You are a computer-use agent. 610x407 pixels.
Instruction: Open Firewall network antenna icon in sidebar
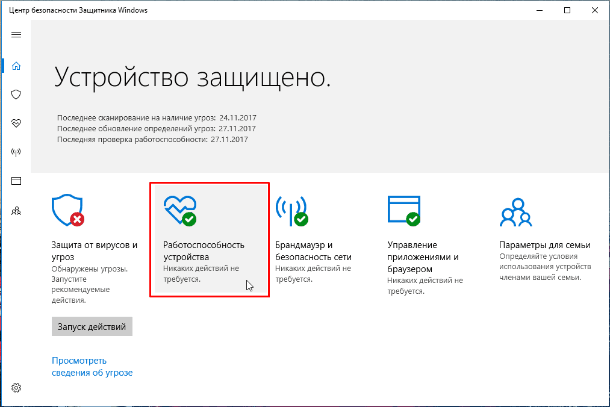[16, 152]
